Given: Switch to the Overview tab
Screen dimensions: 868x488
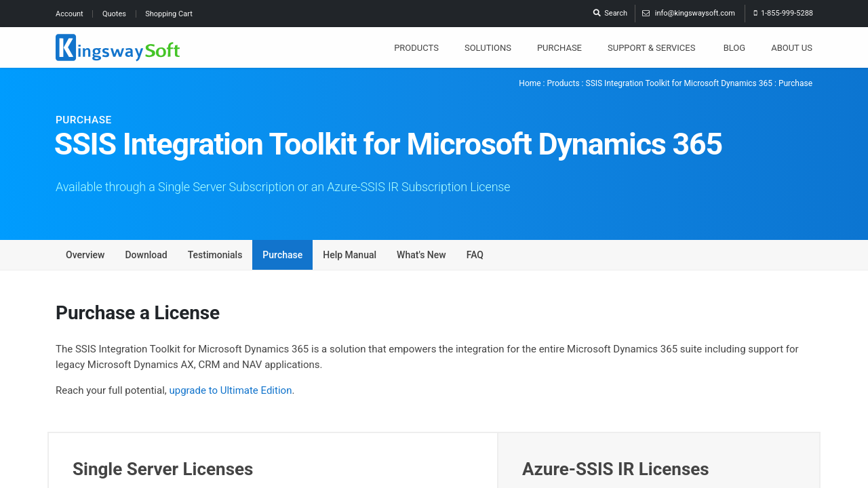Looking at the screenshot, I should coord(85,255).
